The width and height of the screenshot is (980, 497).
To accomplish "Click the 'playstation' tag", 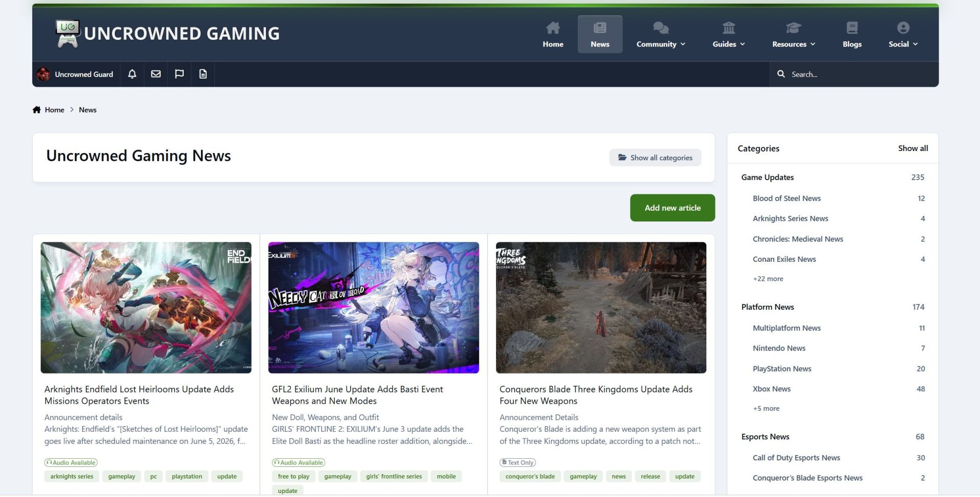I will coord(187,477).
